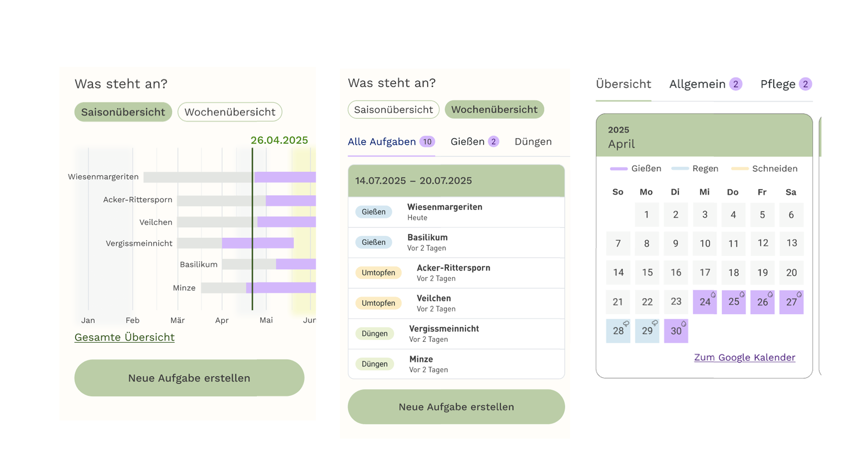Click the rain cloud icon on April 29

[x=655, y=323]
